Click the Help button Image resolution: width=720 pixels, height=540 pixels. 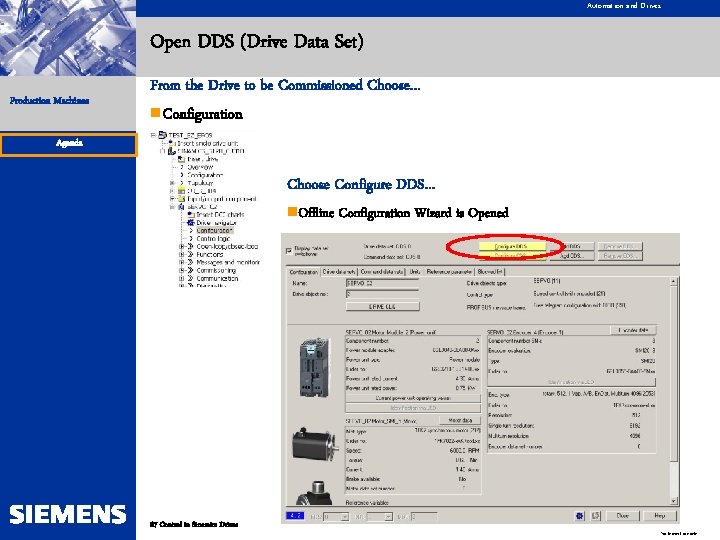tap(660, 516)
